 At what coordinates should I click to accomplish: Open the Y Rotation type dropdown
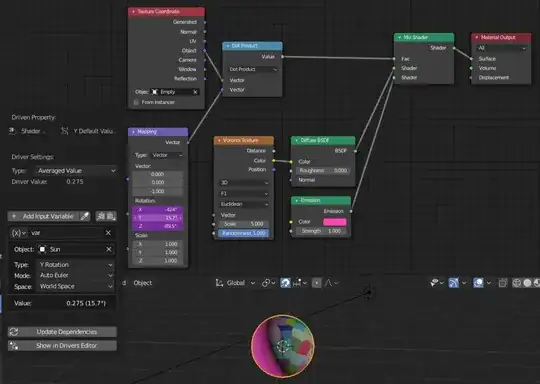point(75,264)
